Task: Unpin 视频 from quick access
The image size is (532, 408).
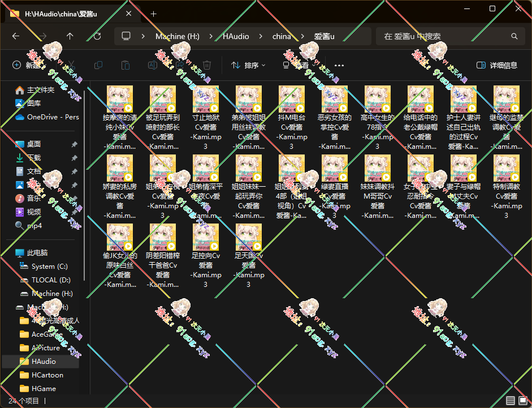Action: pos(74,212)
